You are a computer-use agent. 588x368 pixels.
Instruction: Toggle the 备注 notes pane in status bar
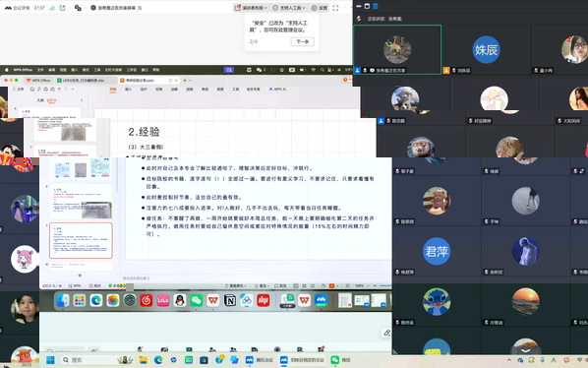pos(263,286)
